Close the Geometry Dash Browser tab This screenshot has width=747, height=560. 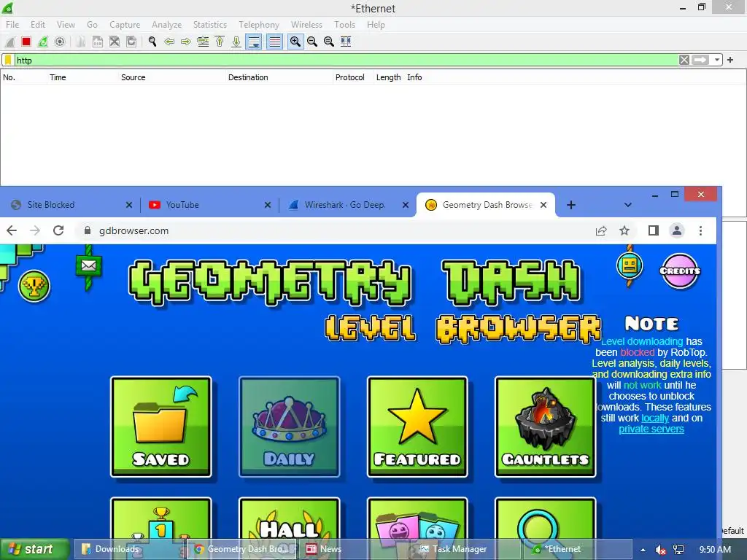pyautogui.click(x=543, y=205)
